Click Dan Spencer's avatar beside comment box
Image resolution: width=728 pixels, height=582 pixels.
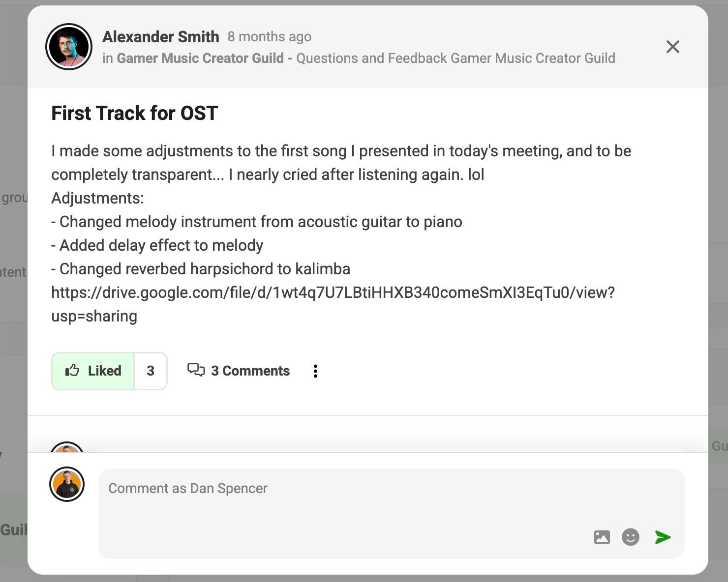tap(67, 484)
